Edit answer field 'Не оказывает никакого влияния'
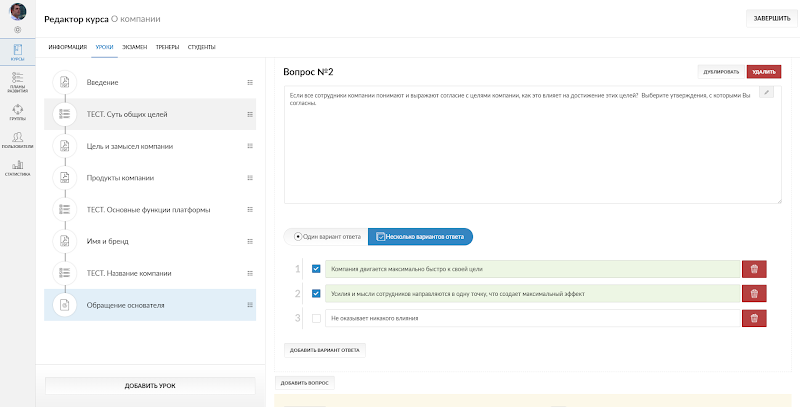 (533, 318)
